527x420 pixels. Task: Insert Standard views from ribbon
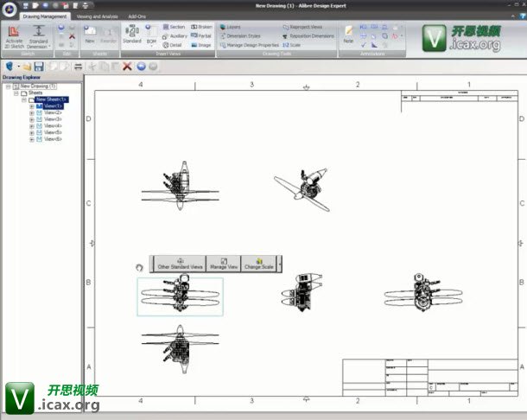point(132,35)
